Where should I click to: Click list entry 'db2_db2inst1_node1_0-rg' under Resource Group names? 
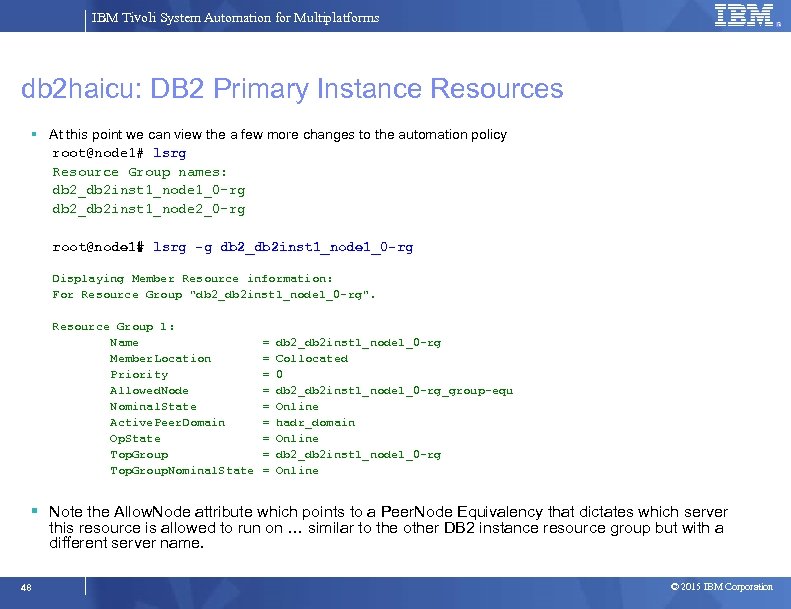click(149, 191)
